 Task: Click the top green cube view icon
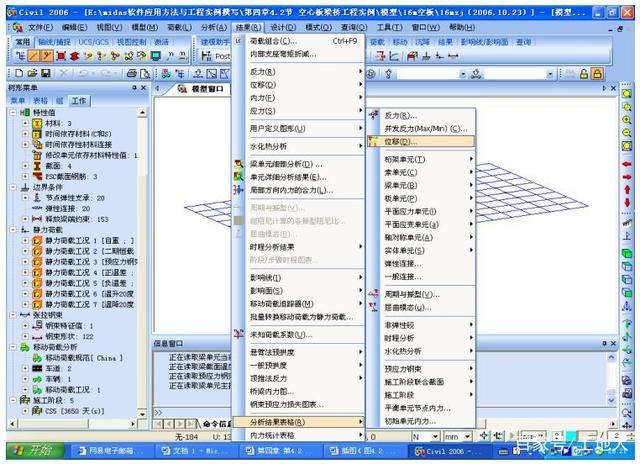coord(627,253)
